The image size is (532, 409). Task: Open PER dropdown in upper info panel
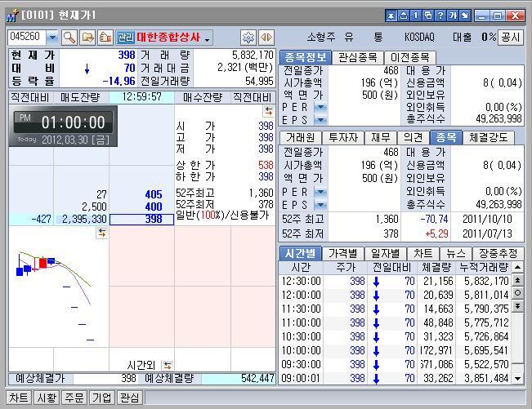coord(320,108)
